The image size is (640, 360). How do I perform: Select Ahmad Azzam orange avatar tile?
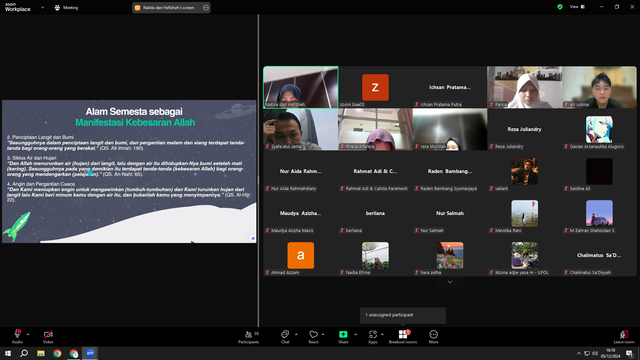click(301, 255)
